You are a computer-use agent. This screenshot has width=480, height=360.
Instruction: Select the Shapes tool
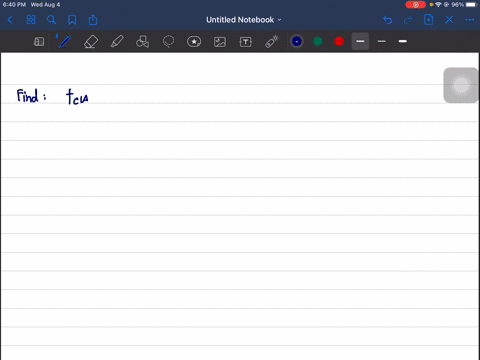[x=143, y=42]
